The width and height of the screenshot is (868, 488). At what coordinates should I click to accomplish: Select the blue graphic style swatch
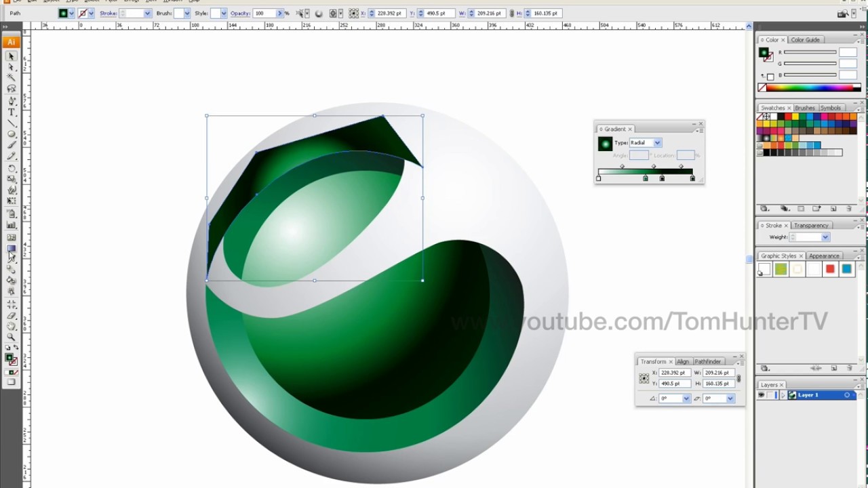[x=846, y=270]
